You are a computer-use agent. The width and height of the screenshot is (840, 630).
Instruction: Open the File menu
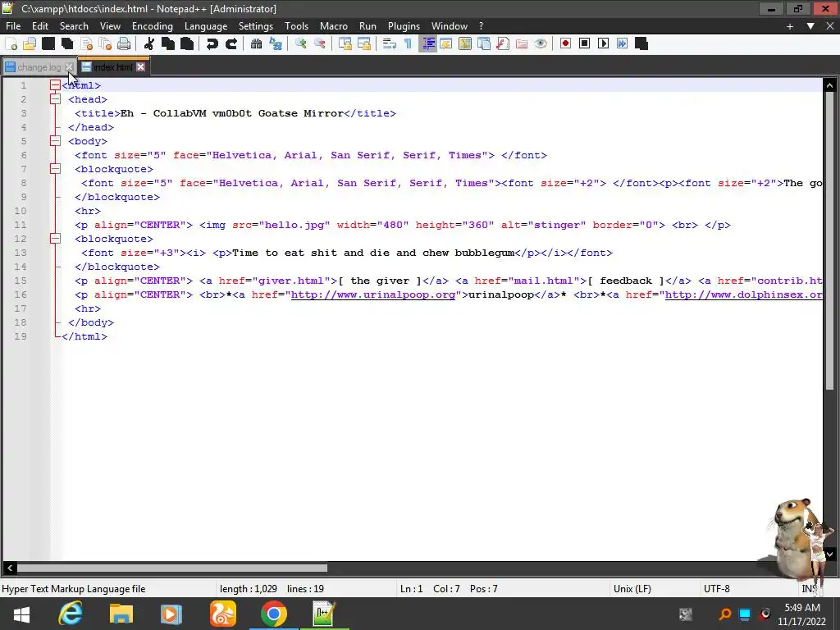tap(13, 25)
